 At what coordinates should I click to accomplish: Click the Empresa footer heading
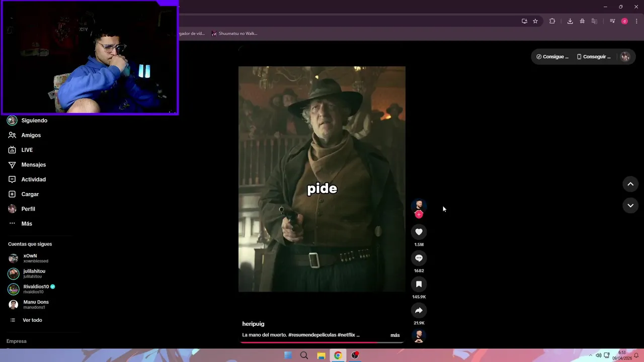(16, 341)
